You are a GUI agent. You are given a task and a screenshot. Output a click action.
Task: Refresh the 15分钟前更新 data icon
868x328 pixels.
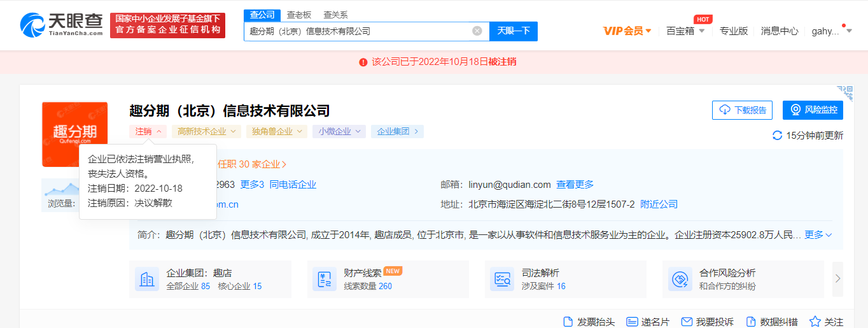[777, 135]
